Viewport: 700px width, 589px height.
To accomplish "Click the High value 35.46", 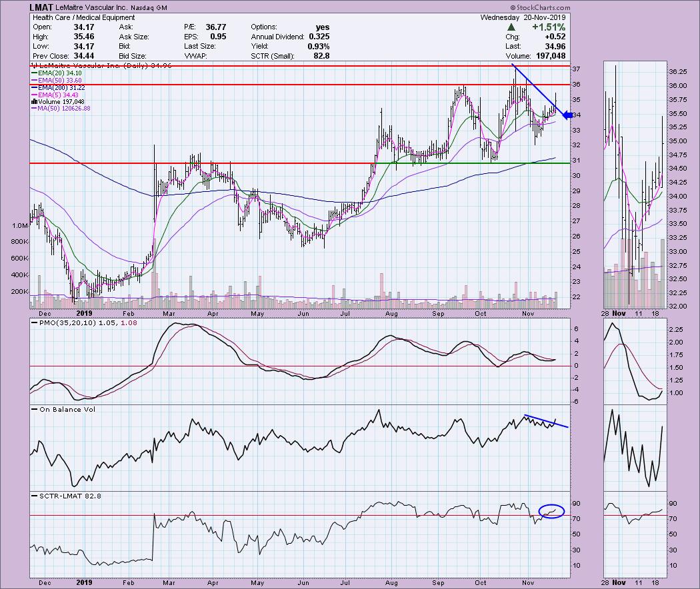I will (84, 37).
